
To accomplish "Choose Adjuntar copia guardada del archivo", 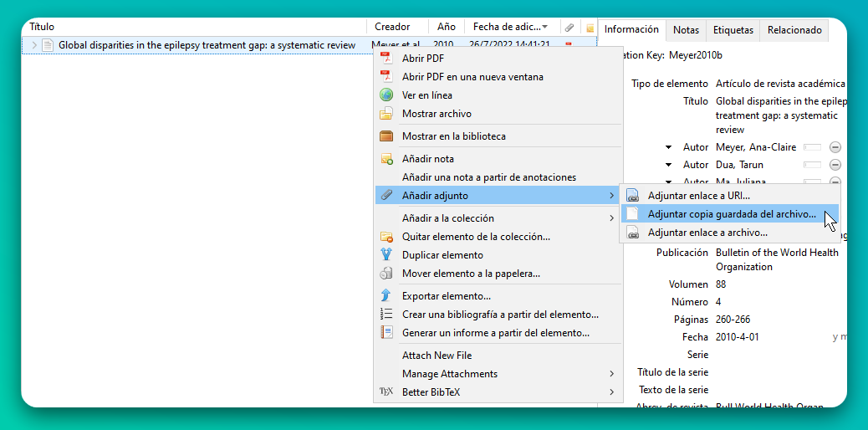I will pyautogui.click(x=732, y=214).
